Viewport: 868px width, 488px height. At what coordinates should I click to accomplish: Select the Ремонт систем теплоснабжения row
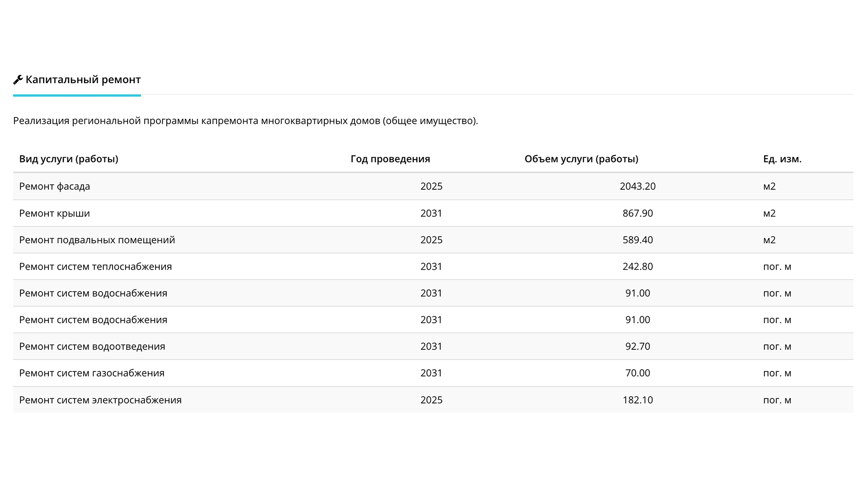[x=95, y=267]
